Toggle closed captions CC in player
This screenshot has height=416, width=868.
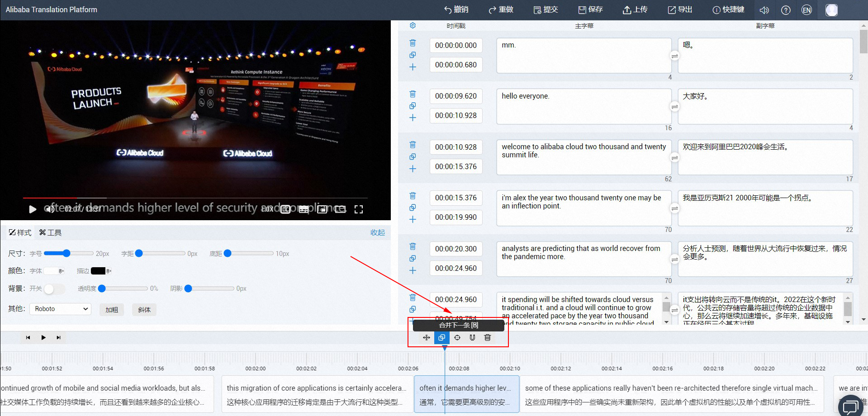(x=285, y=209)
